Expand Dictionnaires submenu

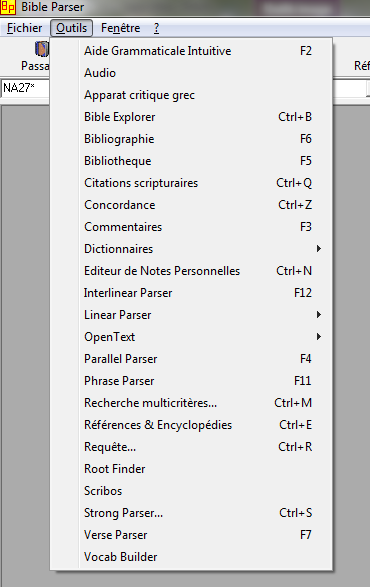191,249
